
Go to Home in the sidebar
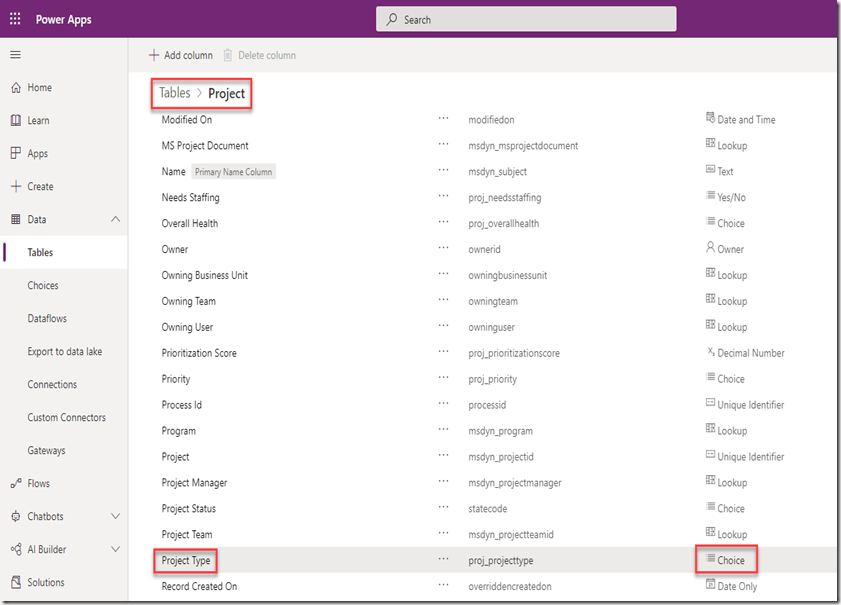point(39,88)
